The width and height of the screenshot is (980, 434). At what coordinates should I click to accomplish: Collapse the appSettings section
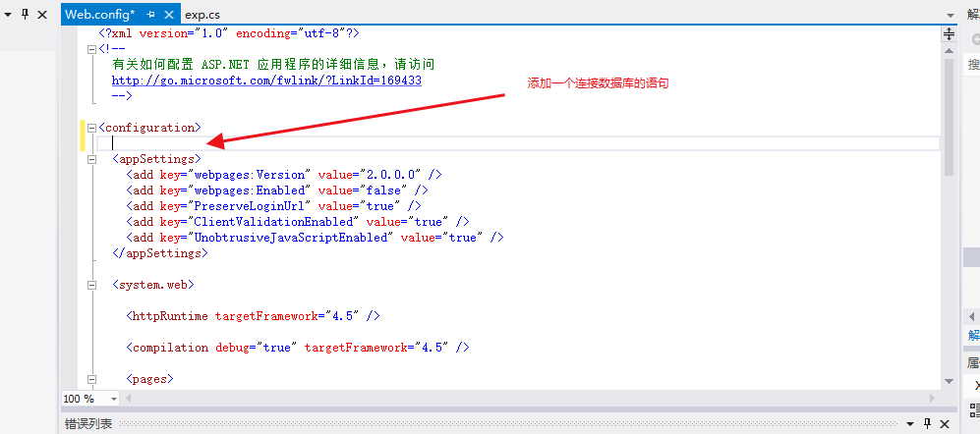(92, 159)
